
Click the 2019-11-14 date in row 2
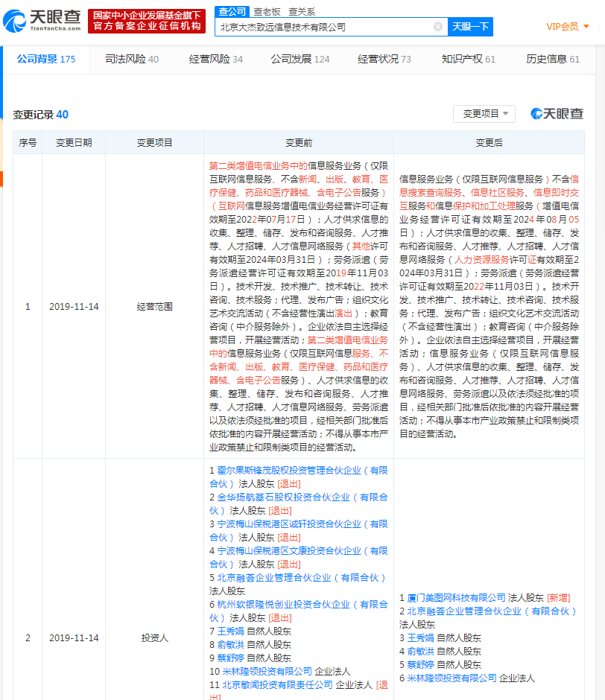pos(74,638)
